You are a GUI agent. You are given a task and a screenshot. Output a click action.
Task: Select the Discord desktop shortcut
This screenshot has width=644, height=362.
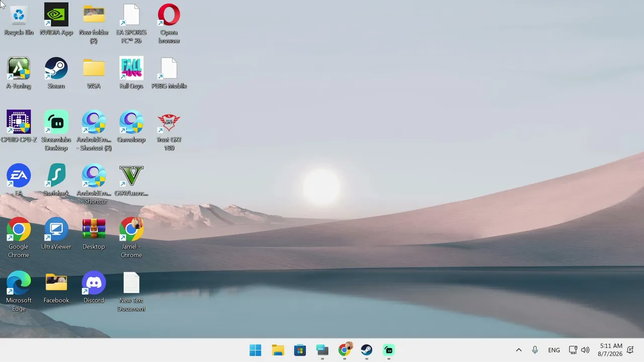(94, 288)
